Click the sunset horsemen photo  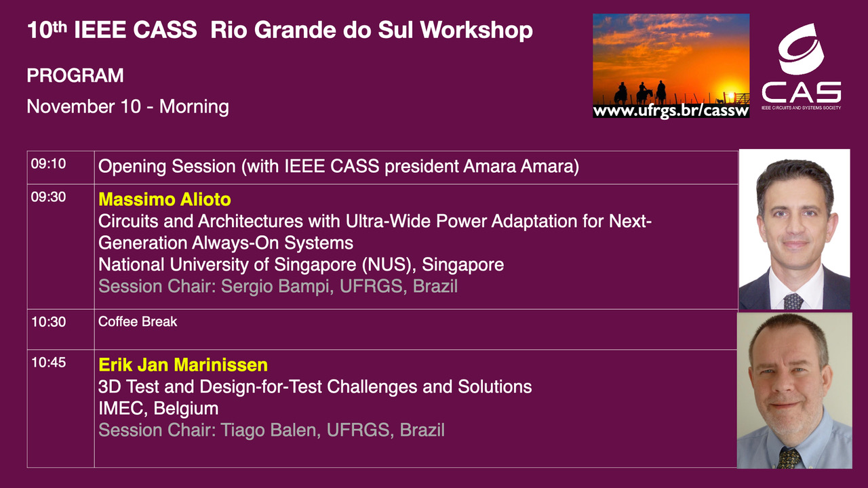671,58
